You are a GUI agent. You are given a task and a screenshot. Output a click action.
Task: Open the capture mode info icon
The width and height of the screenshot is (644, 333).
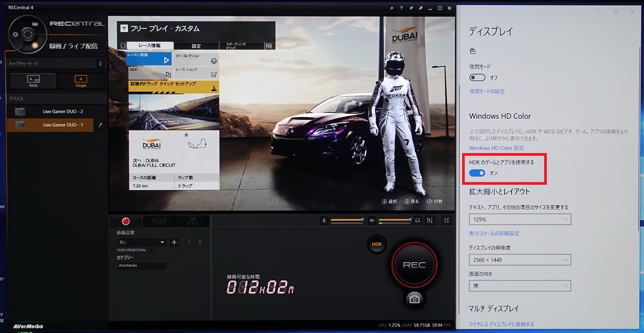click(100, 63)
